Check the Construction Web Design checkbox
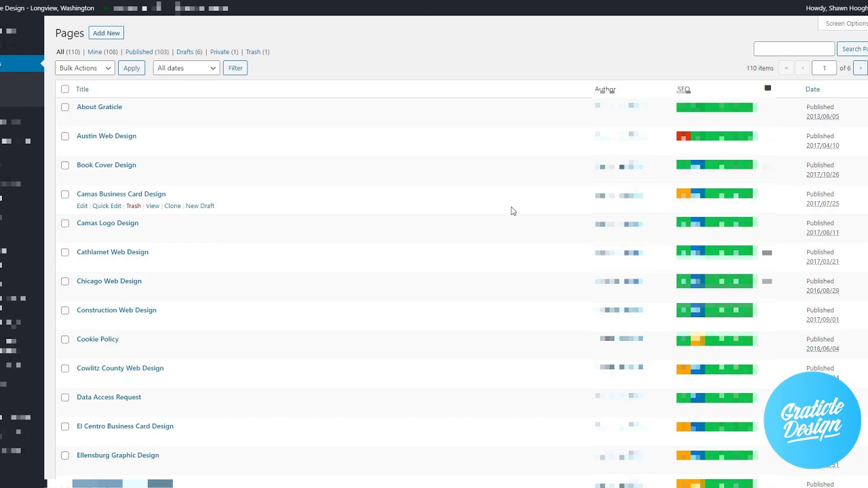Viewport: 868px width, 488px height. pos(65,310)
